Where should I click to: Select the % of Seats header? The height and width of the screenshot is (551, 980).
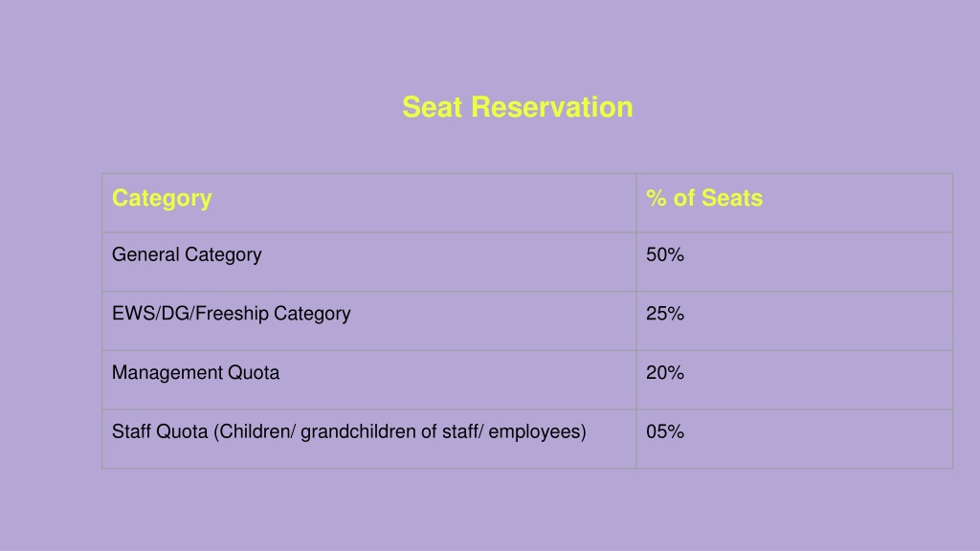coord(704,198)
